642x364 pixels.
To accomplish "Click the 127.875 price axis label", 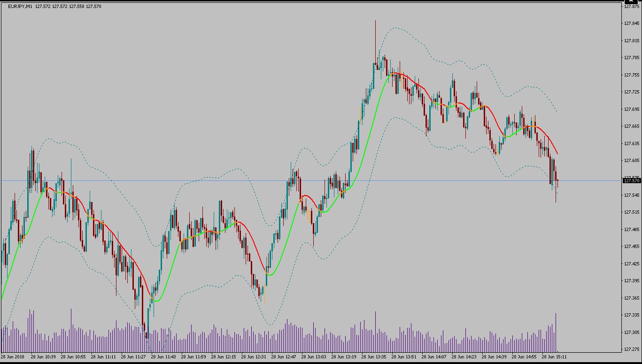I will coord(632,7).
